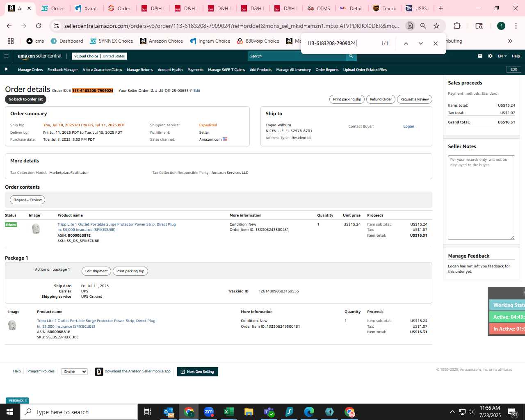Click the Amazon Seller Central logo

point(40,56)
